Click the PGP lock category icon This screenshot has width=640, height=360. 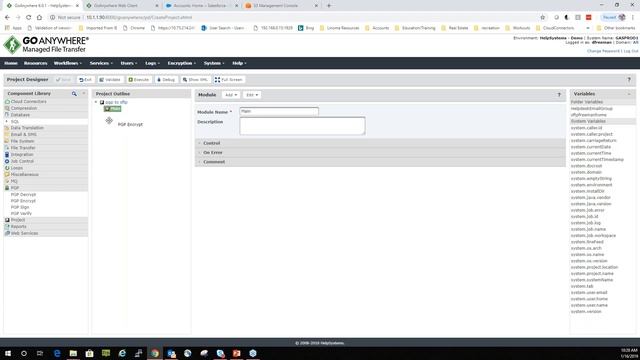(x=7, y=188)
